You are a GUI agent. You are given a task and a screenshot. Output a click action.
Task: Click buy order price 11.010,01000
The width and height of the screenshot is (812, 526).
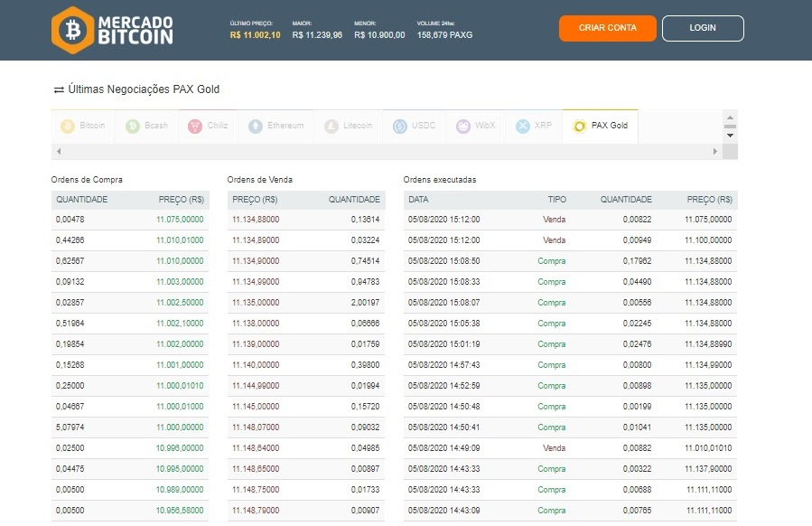tap(180, 240)
